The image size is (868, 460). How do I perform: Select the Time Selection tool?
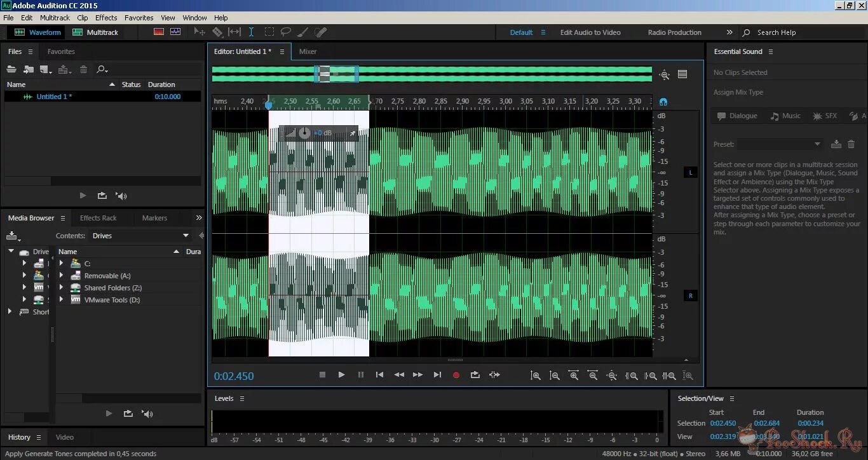click(x=252, y=32)
